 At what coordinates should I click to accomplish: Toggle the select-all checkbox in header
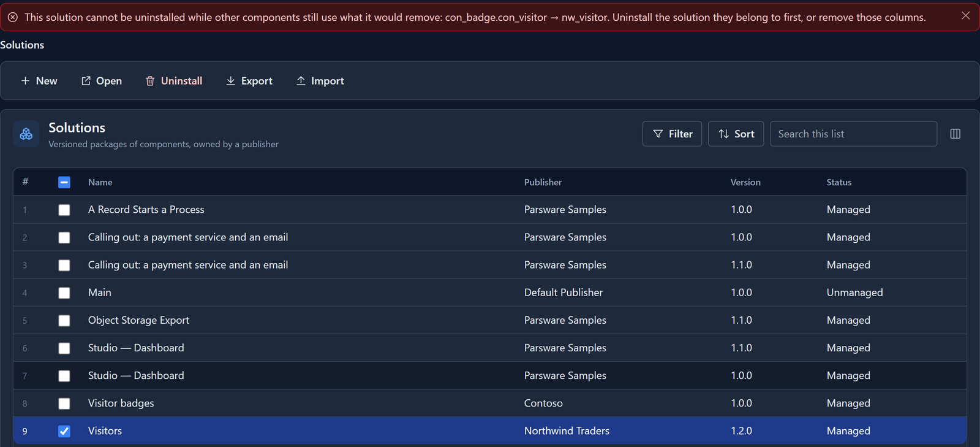(x=64, y=182)
